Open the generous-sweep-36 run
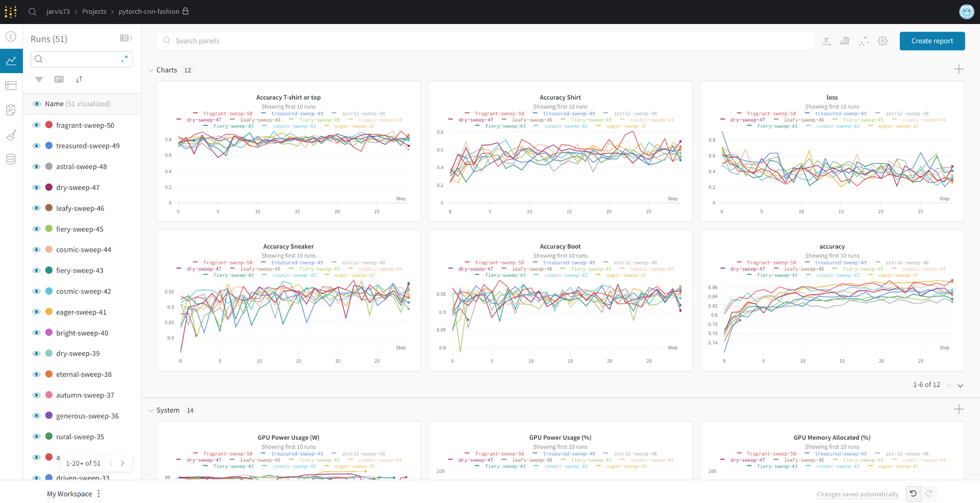 87,416
